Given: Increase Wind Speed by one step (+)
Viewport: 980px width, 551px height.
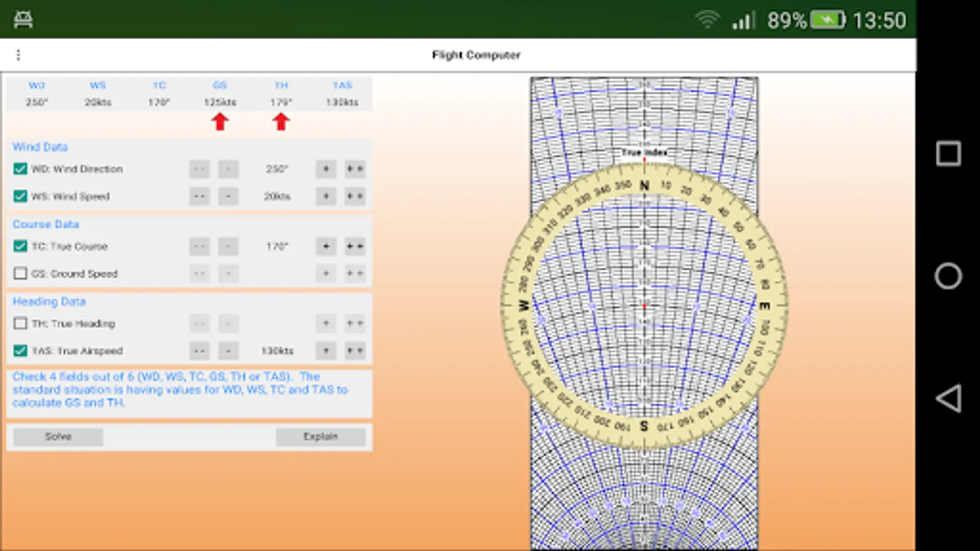Looking at the screenshot, I should 326,196.
